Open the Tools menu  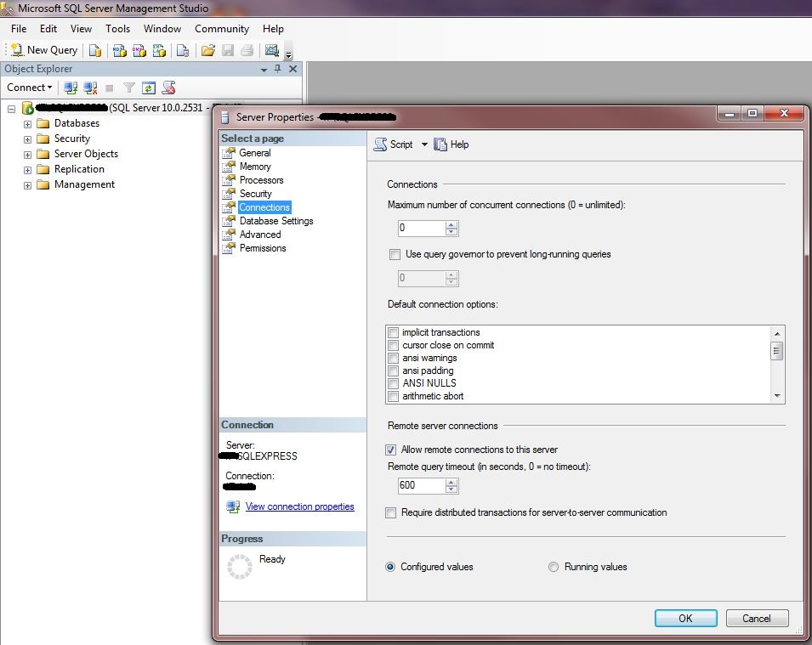click(x=117, y=29)
